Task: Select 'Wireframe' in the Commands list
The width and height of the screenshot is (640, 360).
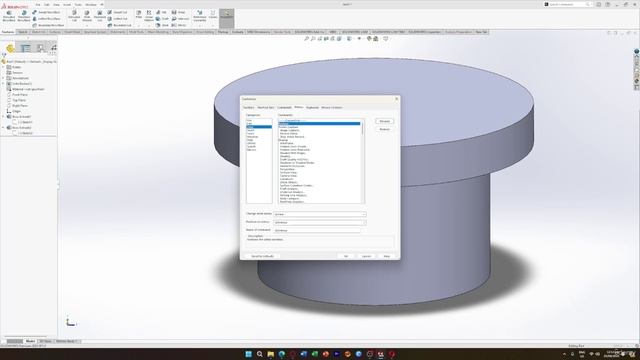Action: click(287, 143)
